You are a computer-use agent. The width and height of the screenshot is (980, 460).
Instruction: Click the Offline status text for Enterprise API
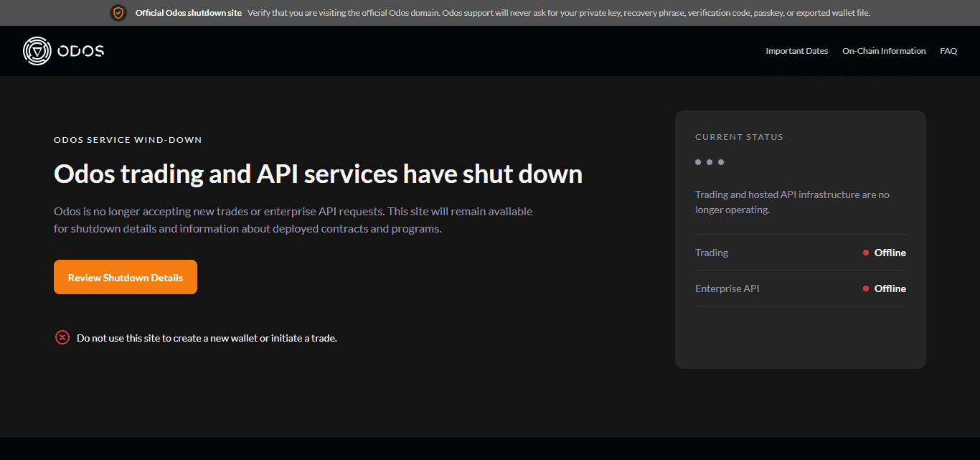point(890,288)
